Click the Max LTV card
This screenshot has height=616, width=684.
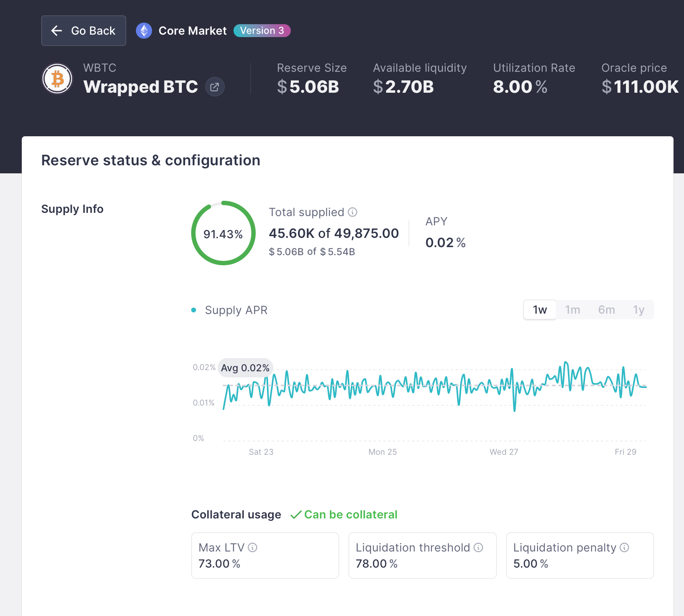point(265,556)
